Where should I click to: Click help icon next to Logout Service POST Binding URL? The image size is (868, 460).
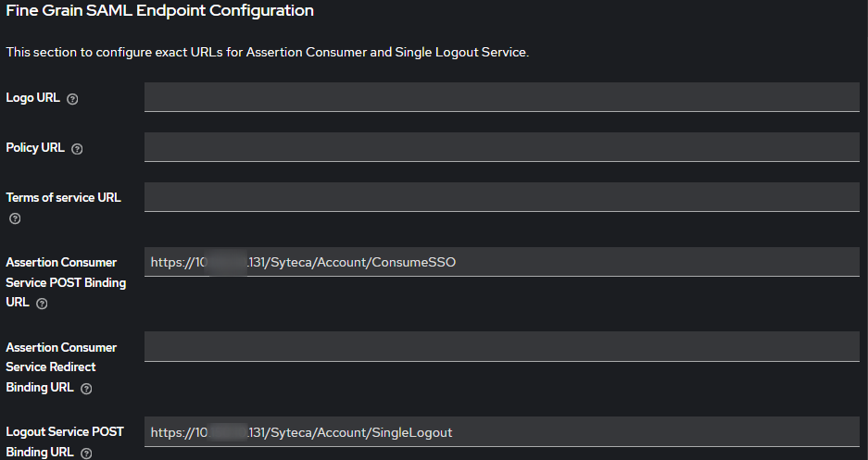pyautogui.click(x=86, y=454)
